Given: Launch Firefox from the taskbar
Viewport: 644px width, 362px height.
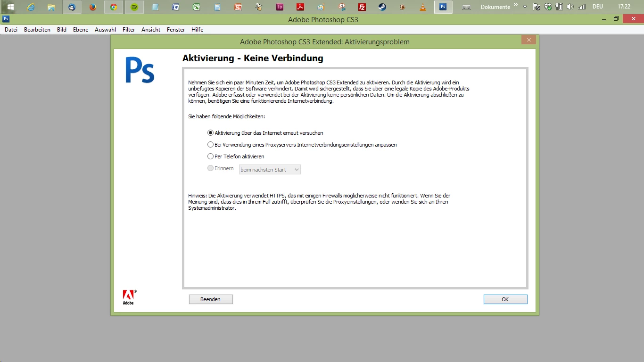Looking at the screenshot, I should pyautogui.click(x=93, y=7).
